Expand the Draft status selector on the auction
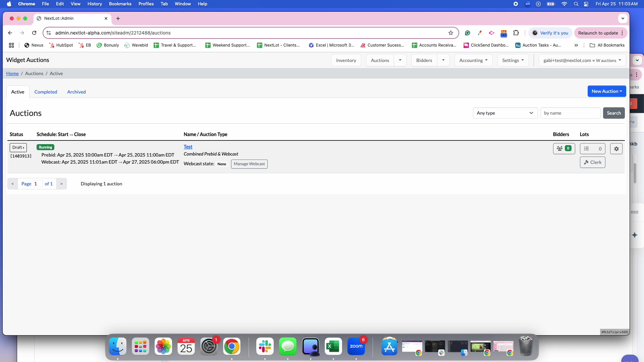The width and height of the screenshot is (644, 362). 18,147
